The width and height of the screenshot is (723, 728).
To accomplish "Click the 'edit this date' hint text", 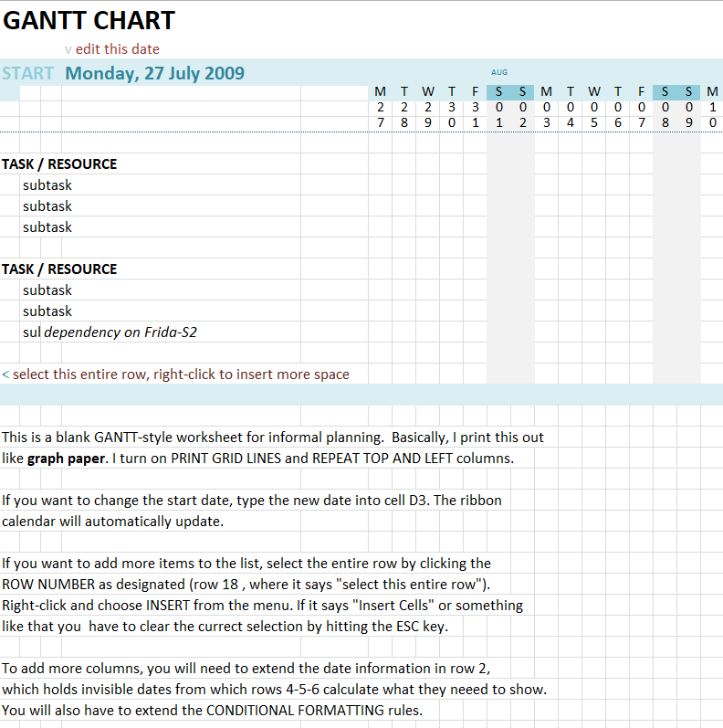I will point(117,49).
